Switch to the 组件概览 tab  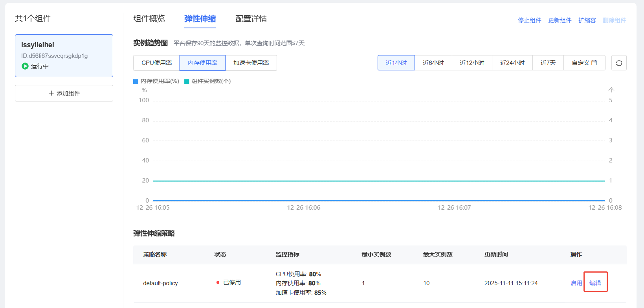(x=149, y=19)
